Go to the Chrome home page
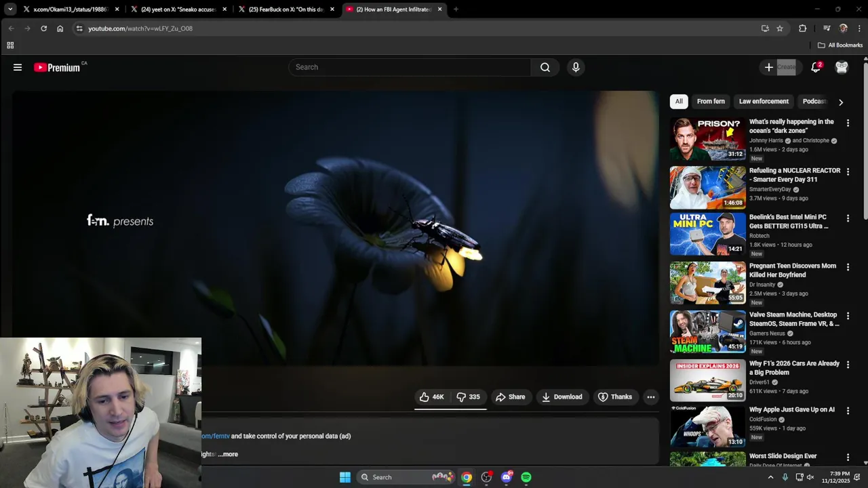Screen dimensions: 868x488 (x=60, y=28)
